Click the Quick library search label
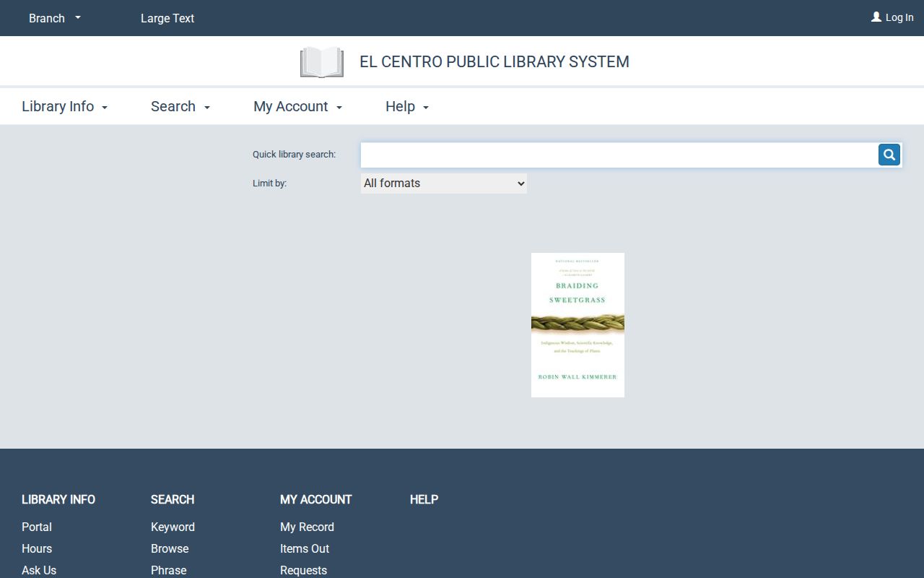Image resolution: width=924 pixels, height=578 pixels. pyautogui.click(x=294, y=155)
